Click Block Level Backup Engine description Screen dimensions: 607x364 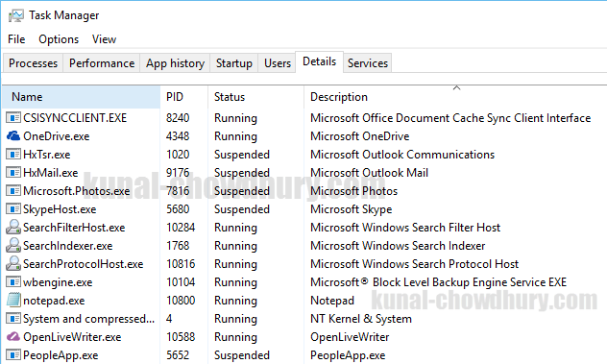[438, 282]
